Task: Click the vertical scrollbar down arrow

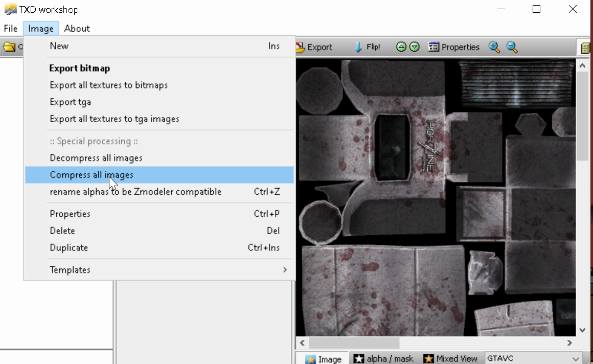Action: (582, 330)
